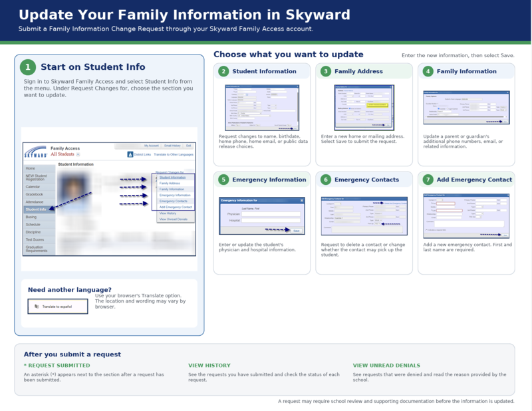Open the Student Information form thumbnail
Image resolution: width=532 pixels, height=411 pixels.
coord(262,108)
